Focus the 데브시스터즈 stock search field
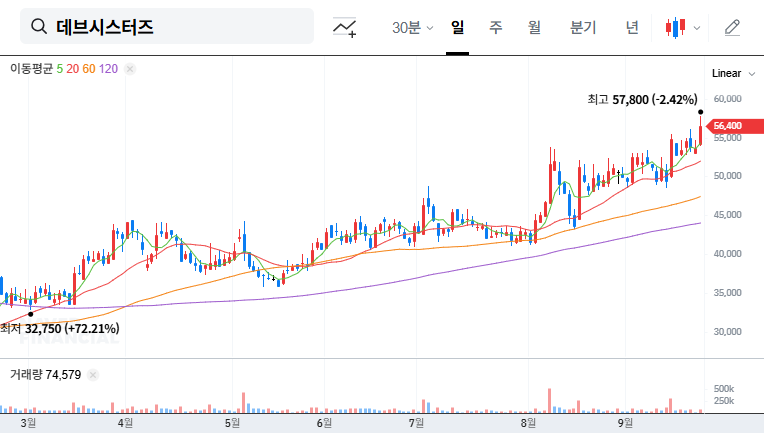Screen dimensions: 764x433 tap(167, 26)
